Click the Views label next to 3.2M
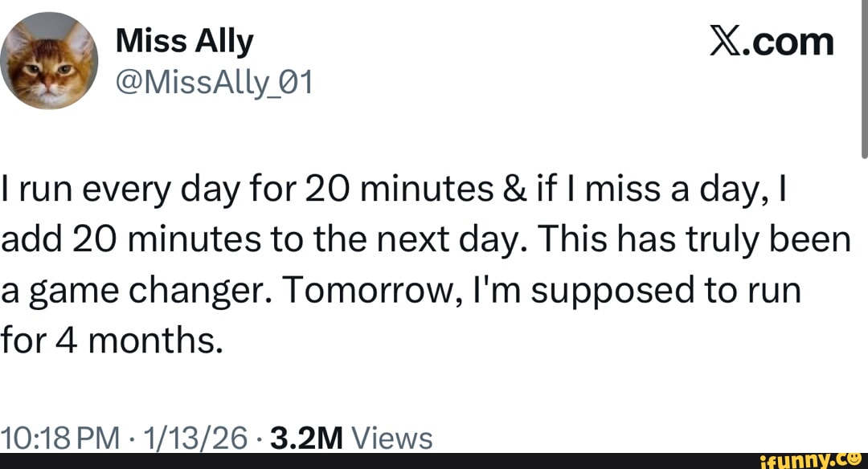Screen dimensions: 868x469 tap(391, 436)
